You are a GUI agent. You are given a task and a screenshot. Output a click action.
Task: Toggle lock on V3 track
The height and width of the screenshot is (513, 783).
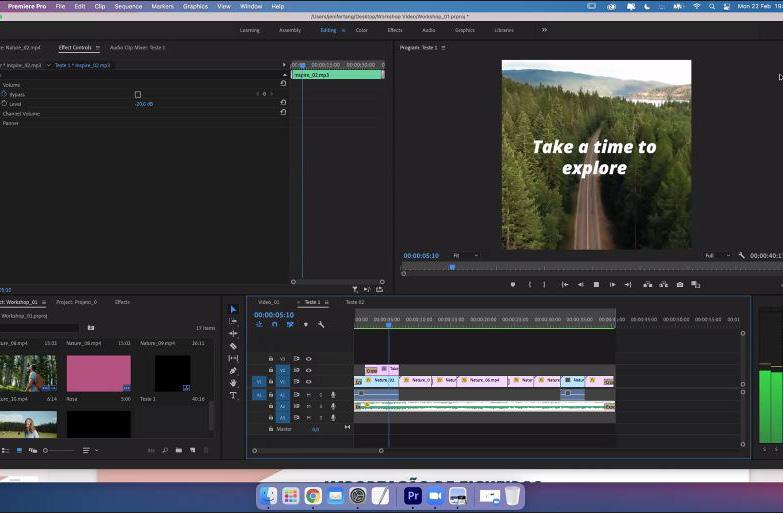271,359
